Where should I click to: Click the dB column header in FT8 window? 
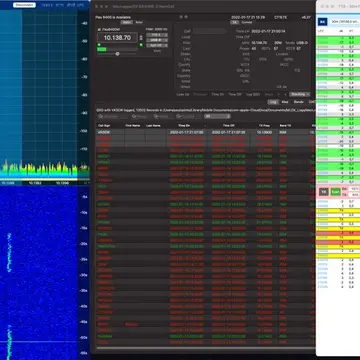point(341,31)
